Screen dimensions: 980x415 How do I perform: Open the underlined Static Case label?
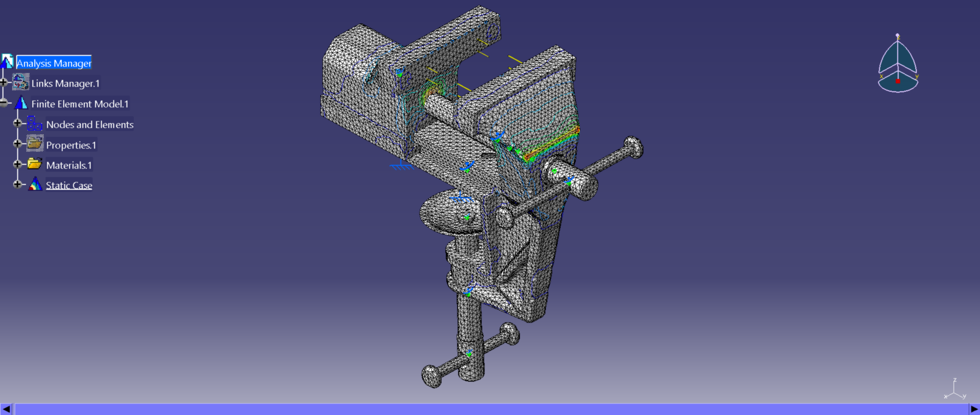point(69,185)
